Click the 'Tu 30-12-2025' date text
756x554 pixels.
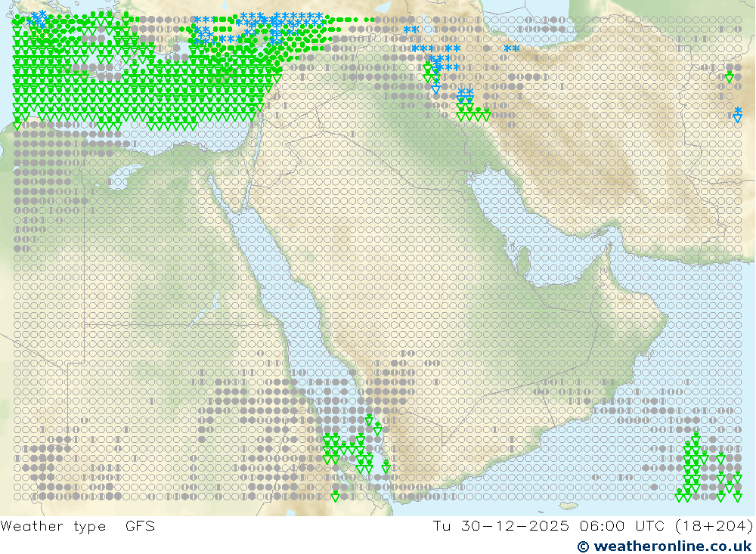(x=501, y=525)
